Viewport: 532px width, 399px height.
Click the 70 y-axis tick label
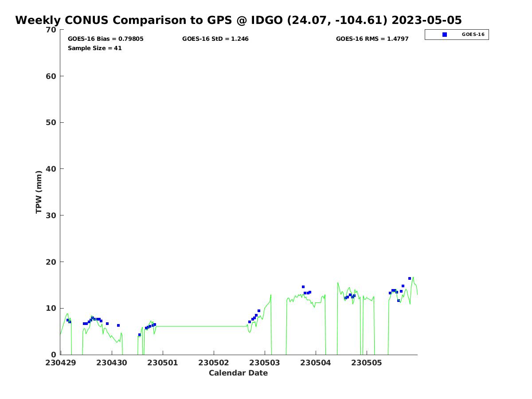pyautogui.click(x=51, y=30)
